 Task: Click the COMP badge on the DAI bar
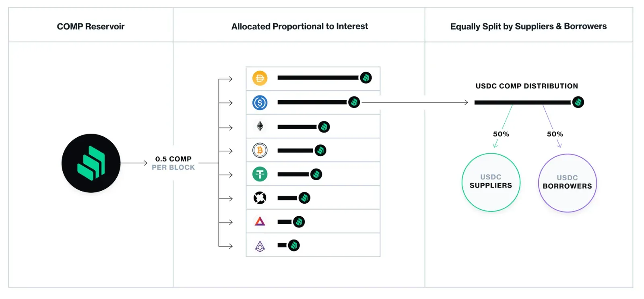click(365, 78)
